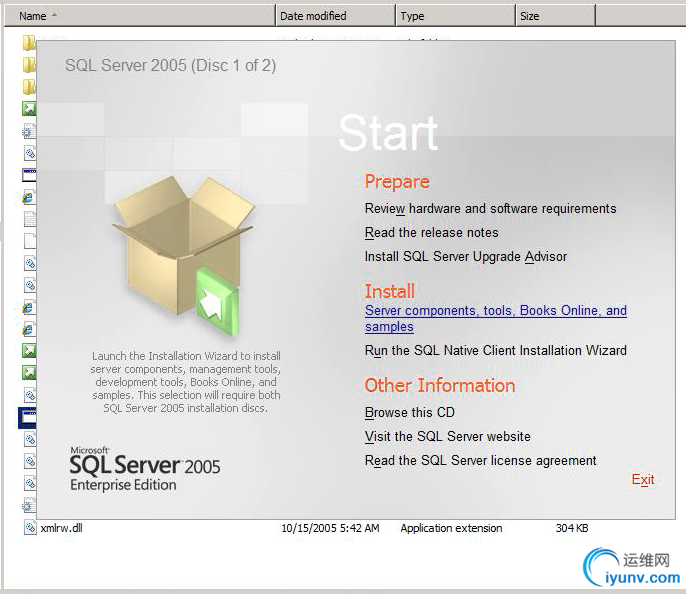This screenshot has height=594, width=686.
Task: Visit the SQL Server website link
Action: tap(448, 436)
